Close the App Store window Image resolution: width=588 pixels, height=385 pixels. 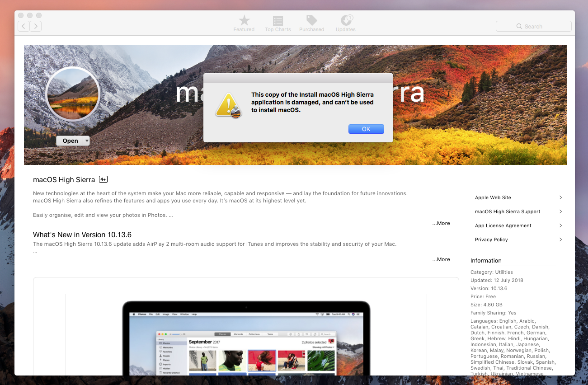tap(22, 15)
